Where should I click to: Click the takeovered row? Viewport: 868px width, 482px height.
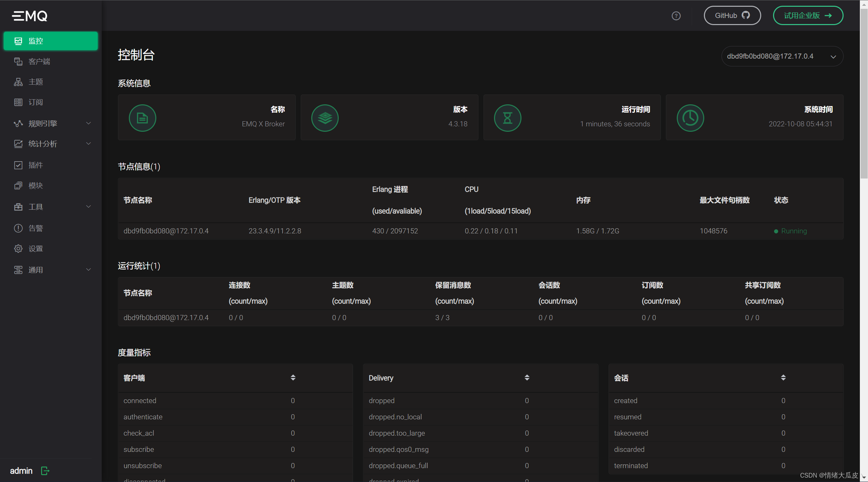pyautogui.click(x=726, y=433)
